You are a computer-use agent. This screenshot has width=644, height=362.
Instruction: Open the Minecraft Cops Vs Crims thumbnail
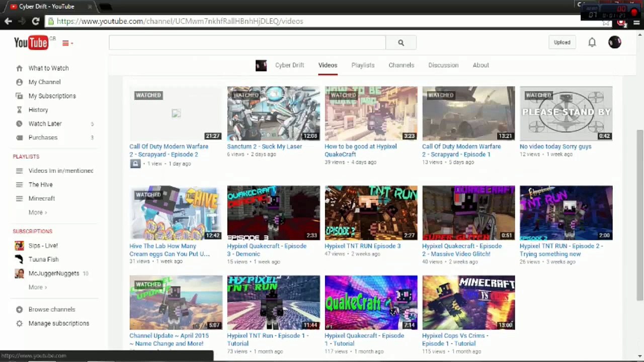point(468,303)
